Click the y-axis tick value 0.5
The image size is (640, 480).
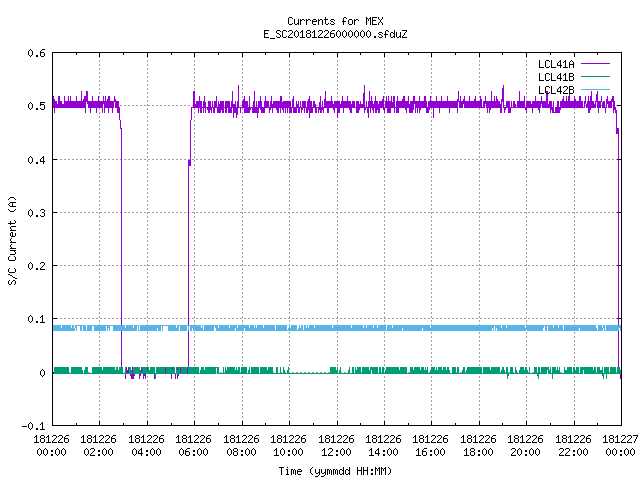coord(36,106)
